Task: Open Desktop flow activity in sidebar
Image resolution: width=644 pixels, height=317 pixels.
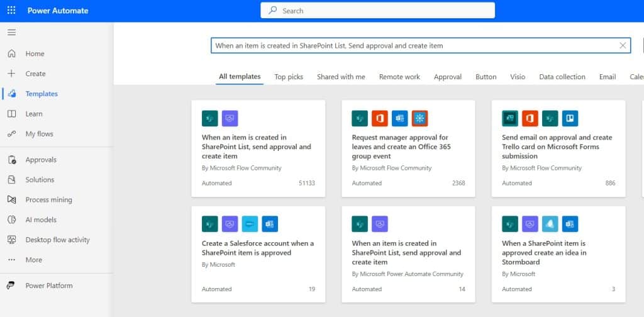Action: coord(57,240)
